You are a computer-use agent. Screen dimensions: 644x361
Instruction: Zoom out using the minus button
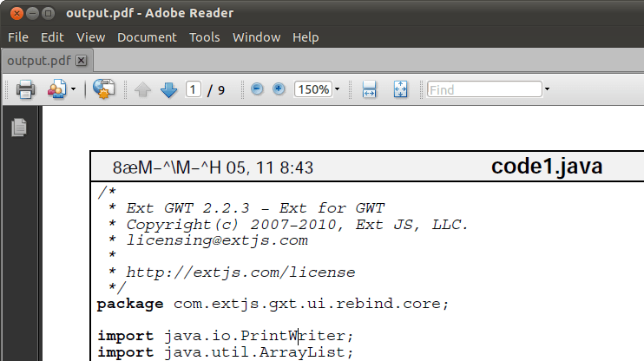[257, 89]
